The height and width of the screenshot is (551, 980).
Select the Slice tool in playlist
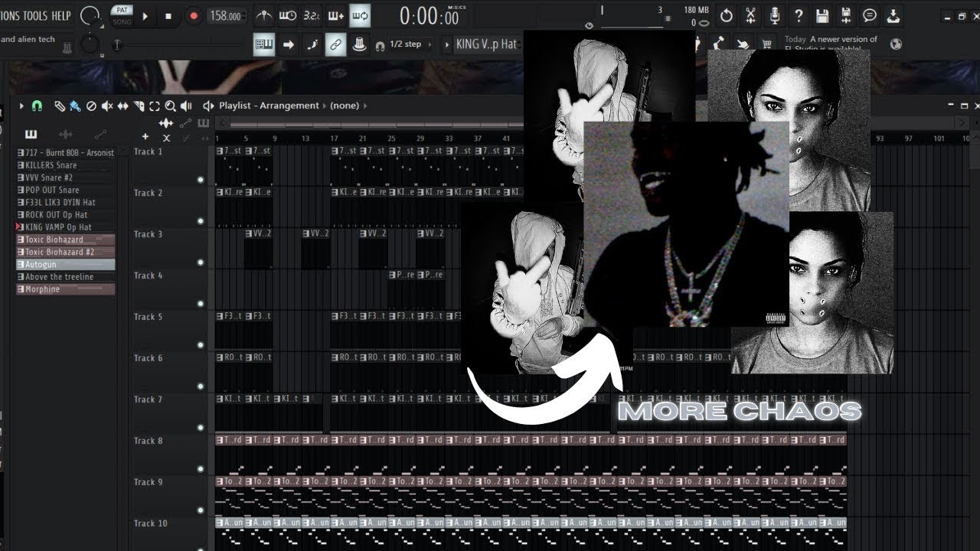point(139,106)
